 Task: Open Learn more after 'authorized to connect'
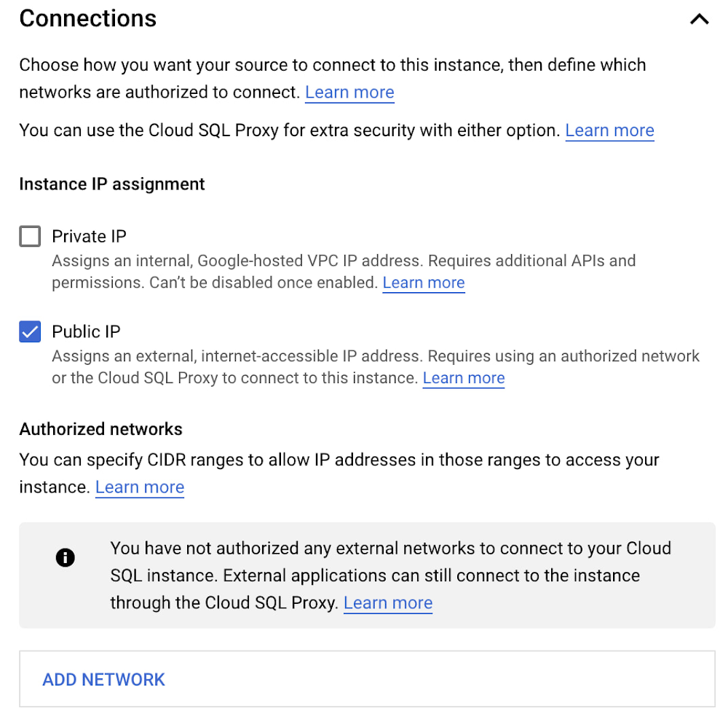coord(349,93)
